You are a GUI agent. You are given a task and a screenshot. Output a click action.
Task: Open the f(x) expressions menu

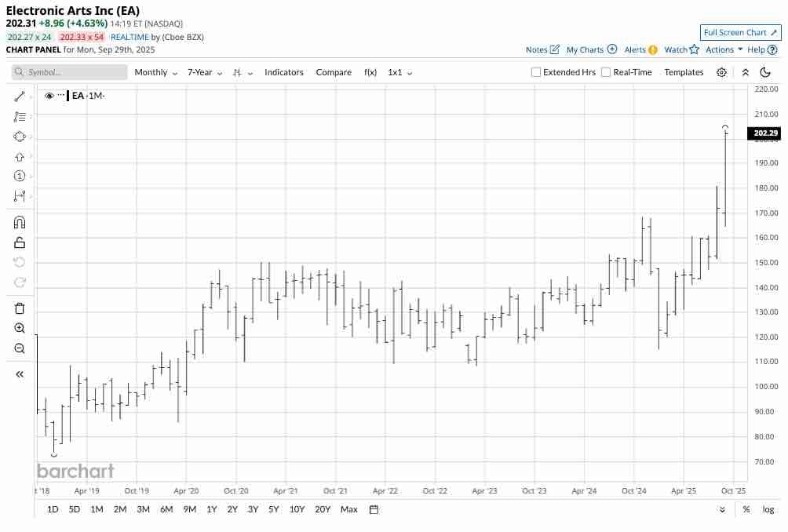click(x=370, y=72)
